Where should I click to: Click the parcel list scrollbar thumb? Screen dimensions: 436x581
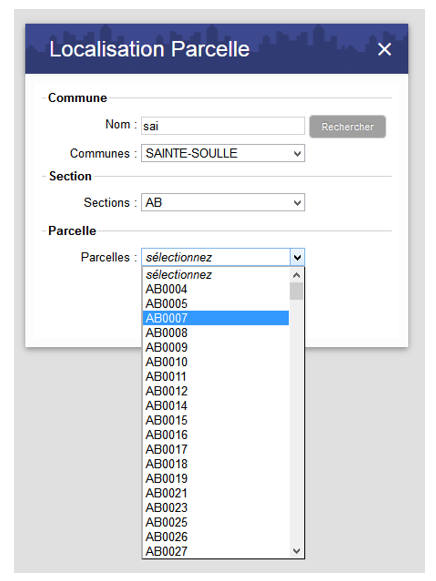(296, 291)
